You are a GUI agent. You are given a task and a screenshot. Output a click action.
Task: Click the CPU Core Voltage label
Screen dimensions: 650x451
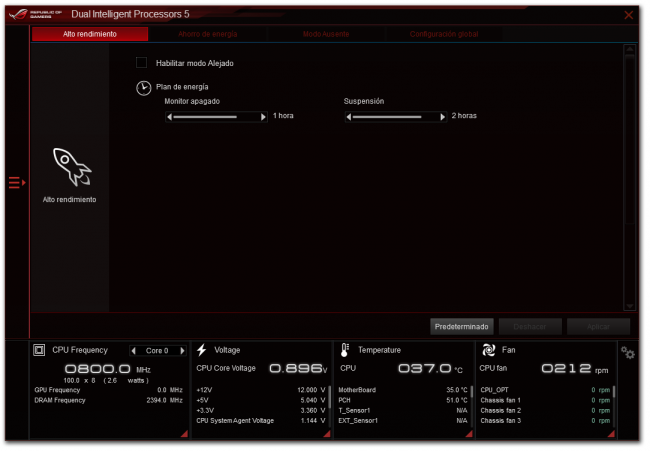pos(226,368)
